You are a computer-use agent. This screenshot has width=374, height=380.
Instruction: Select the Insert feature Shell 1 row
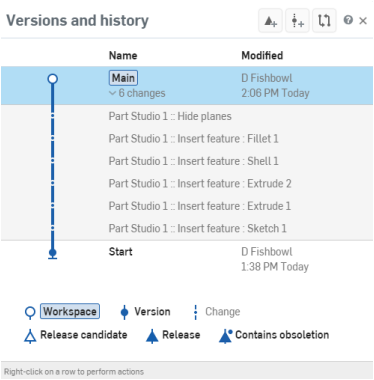pyautogui.click(x=187, y=161)
